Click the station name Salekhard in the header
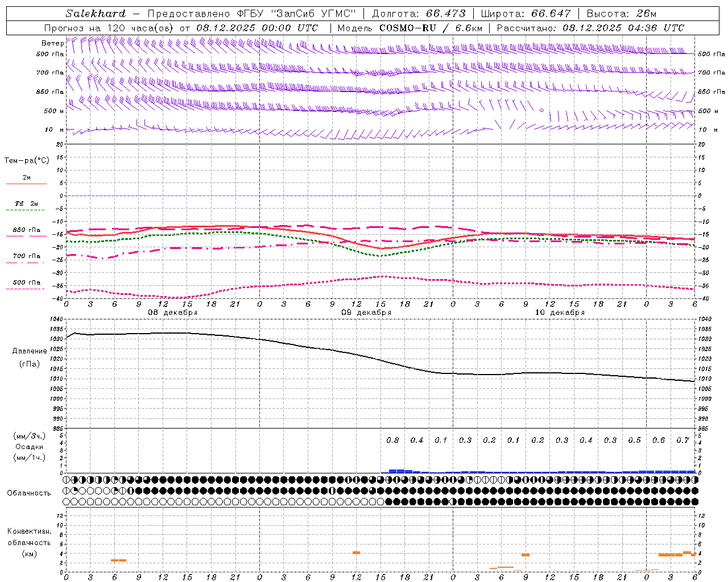Viewport: 728px width, 582px height. pos(96,14)
